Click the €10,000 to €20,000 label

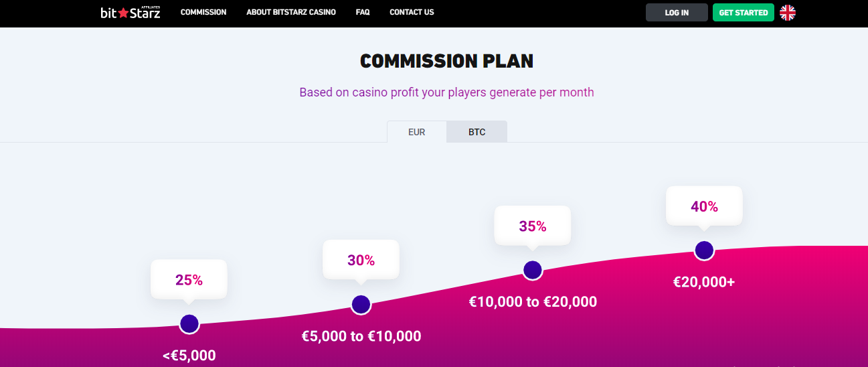[533, 302]
